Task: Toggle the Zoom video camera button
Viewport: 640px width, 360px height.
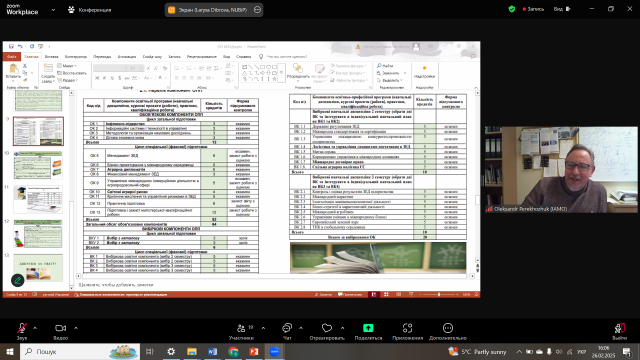Action: 60,328
